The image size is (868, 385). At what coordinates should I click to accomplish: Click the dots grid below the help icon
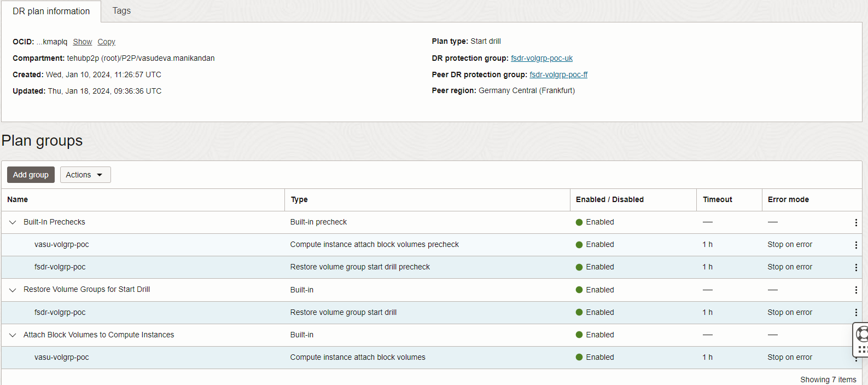(x=863, y=349)
